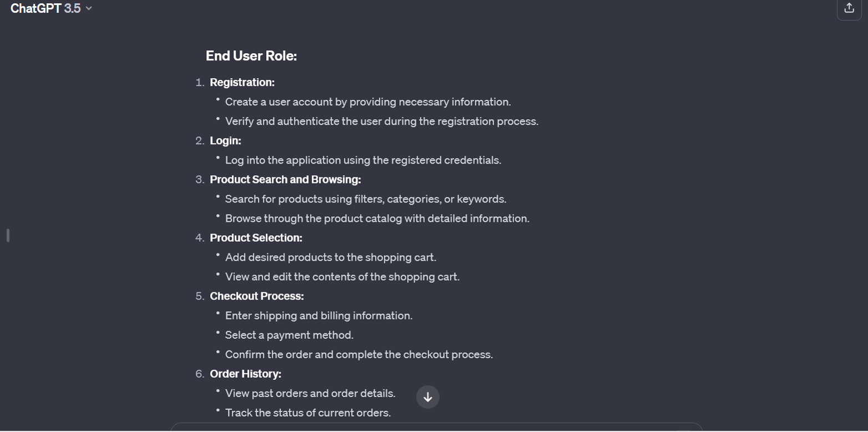Click the "Select a payment method" bullet

point(289,334)
